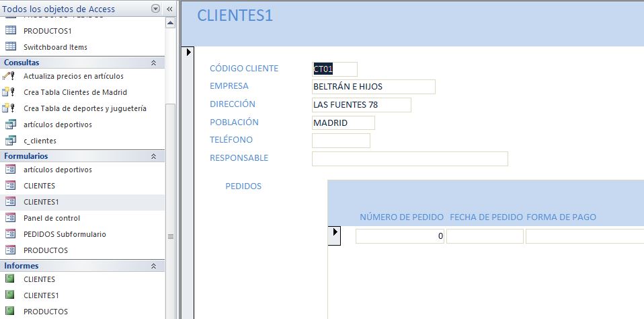This screenshot has height=319, width=644.
Task: Click the Panel de control form icon
Action: click(11, 218)
